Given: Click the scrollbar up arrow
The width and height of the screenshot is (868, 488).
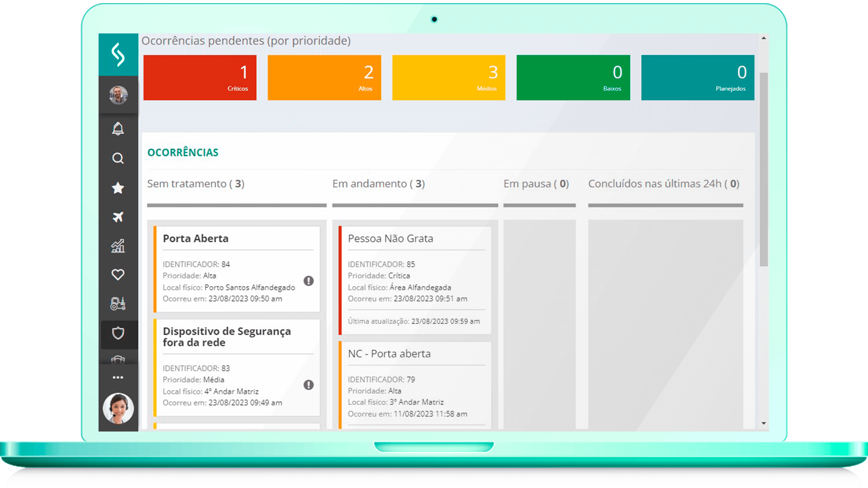Looking at the screenshot, I should pos(764,38).
